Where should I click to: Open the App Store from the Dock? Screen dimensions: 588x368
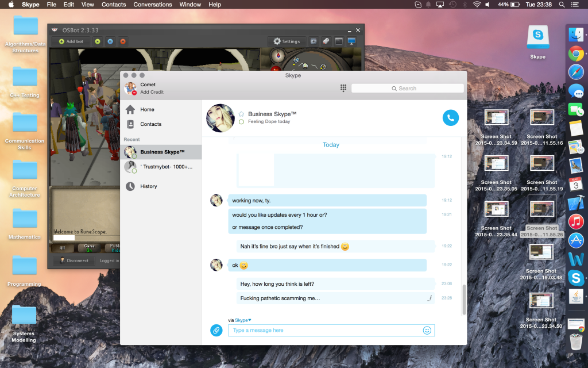click(x=576, y=240)
